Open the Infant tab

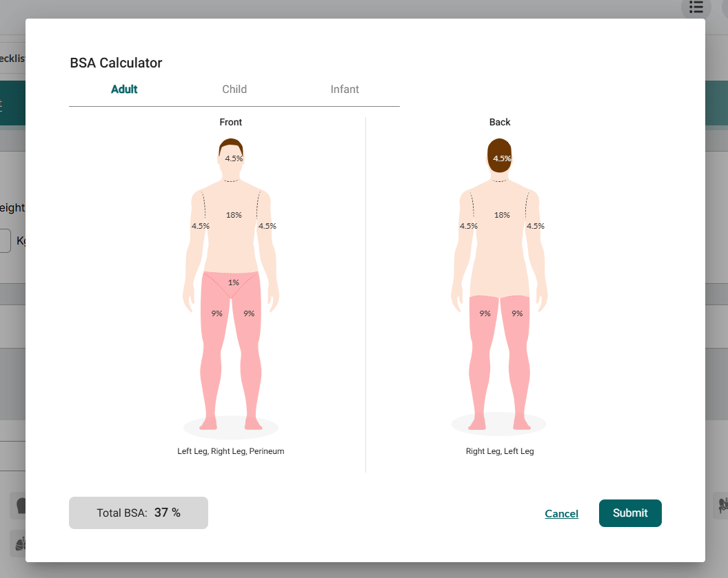(345, 90)
